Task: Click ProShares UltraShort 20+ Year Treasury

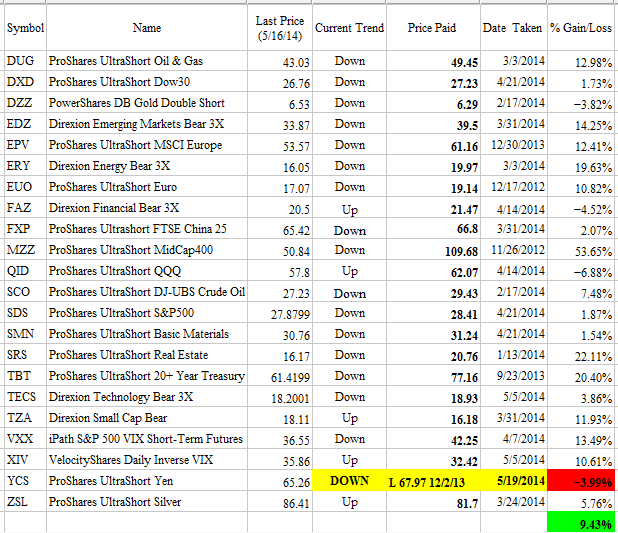Action: pos(147,376)
